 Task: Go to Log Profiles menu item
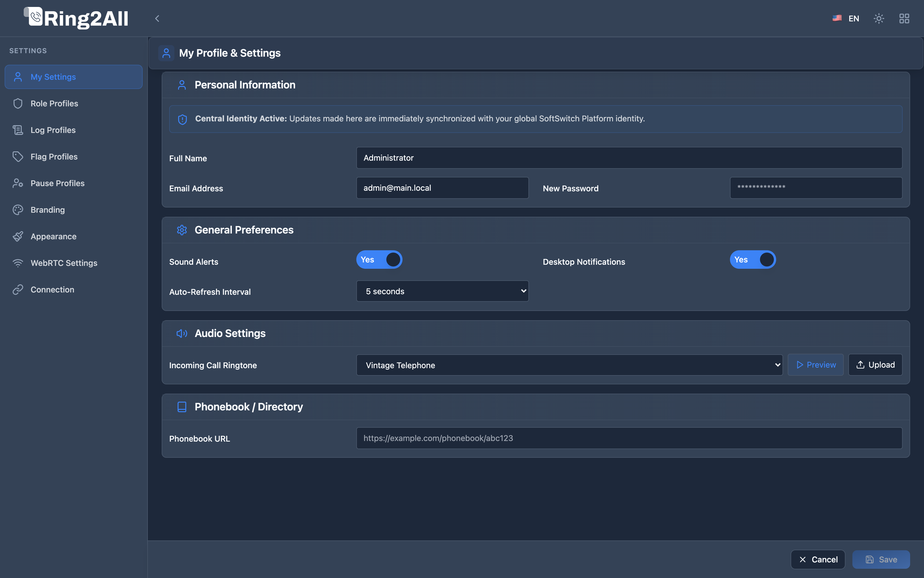click(74, 130)
